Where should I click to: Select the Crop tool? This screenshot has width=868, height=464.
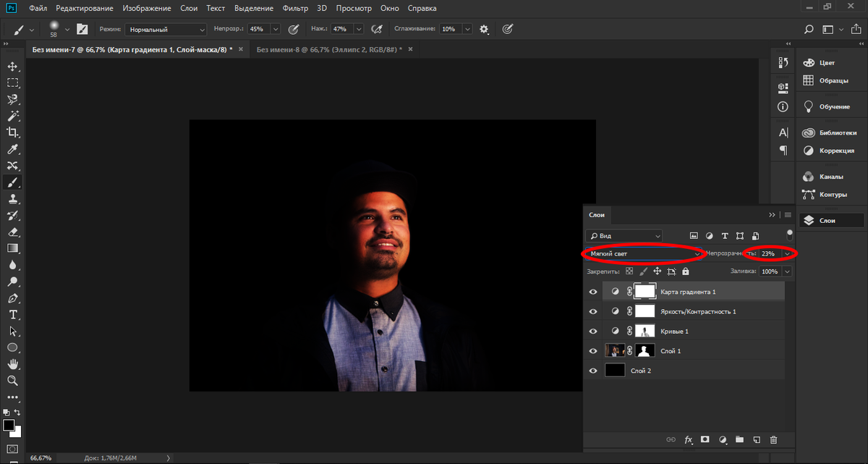12,132
